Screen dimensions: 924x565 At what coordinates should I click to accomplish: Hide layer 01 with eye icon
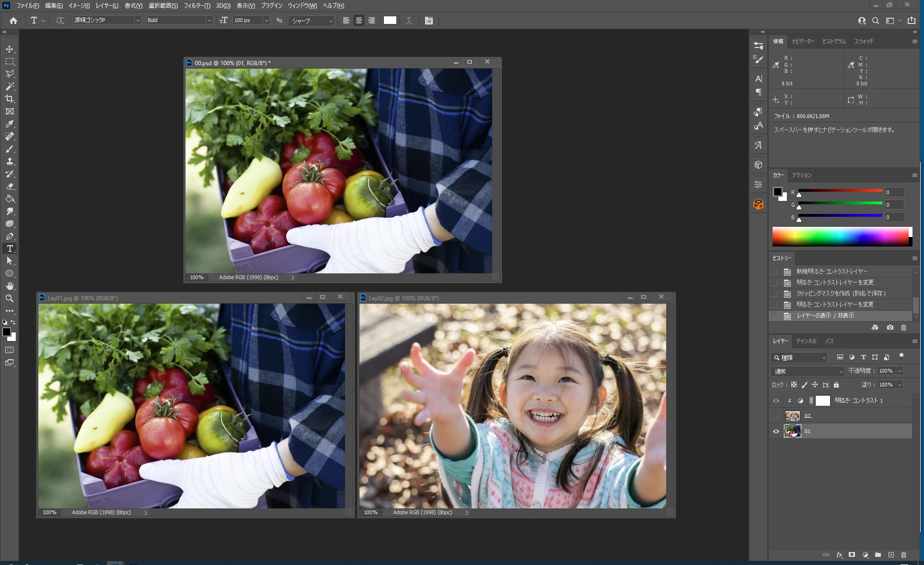click(776, 431)
